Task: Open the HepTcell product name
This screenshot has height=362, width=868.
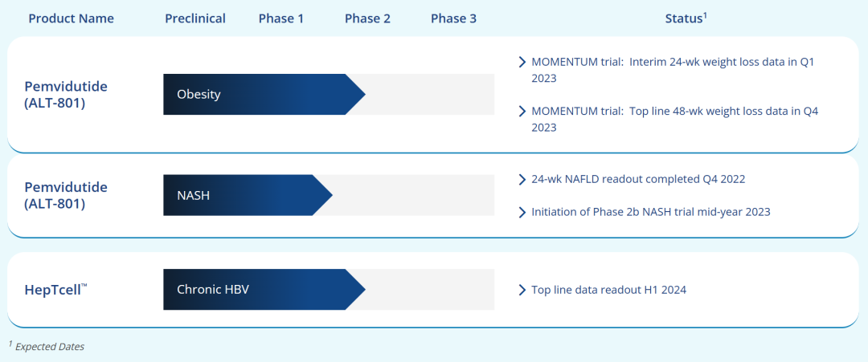Action: tap(56, 290)
